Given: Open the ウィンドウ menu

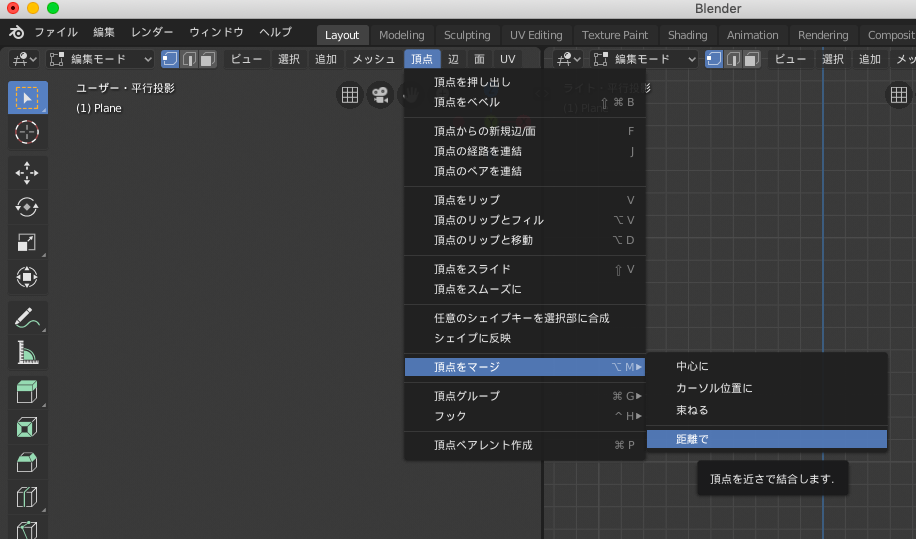Looking at the screenshot, I should (216, 32).
